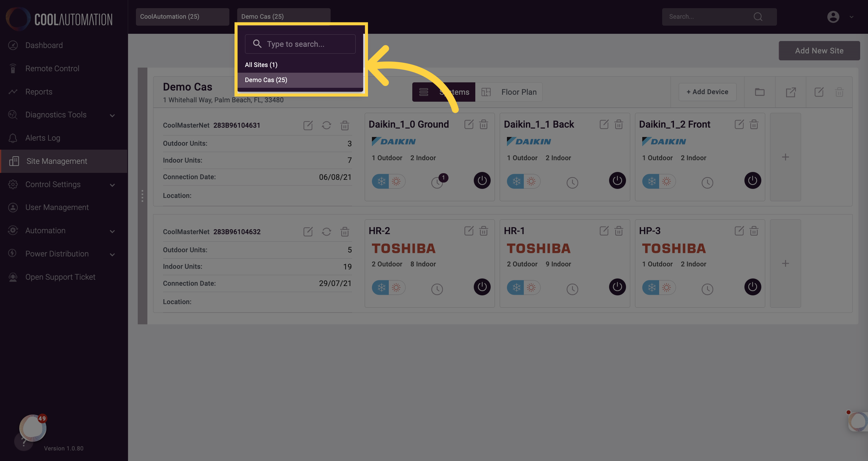Viewport: 868px width, 461px height.
Task: Delete Daikin_1_0 Ground system
Action: pos(483,124)
